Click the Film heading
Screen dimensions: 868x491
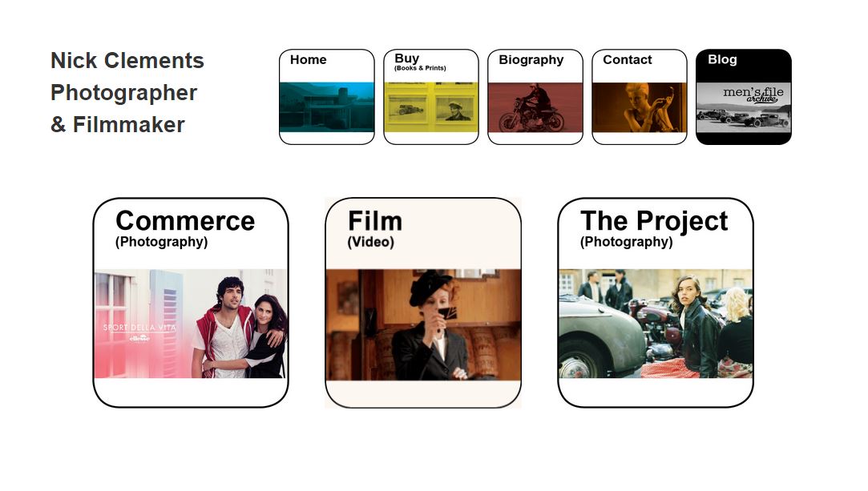click(x=375, y=220)
